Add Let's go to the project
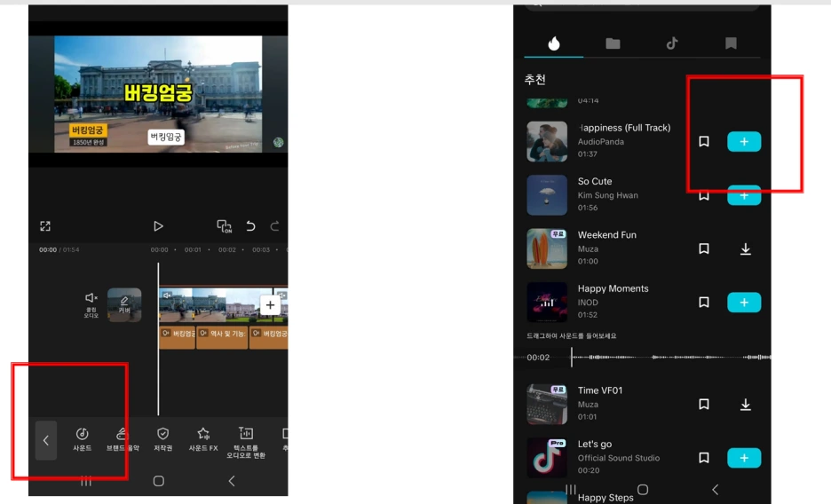831x504 pixels. click(x=744, y=458)
